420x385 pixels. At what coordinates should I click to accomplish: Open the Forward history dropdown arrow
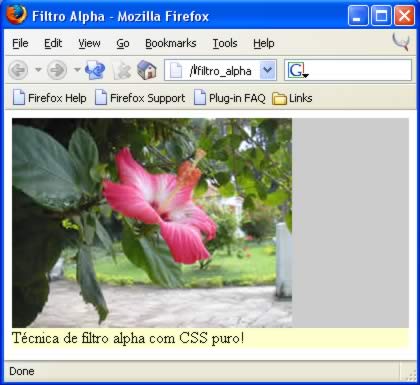[77, 70]
